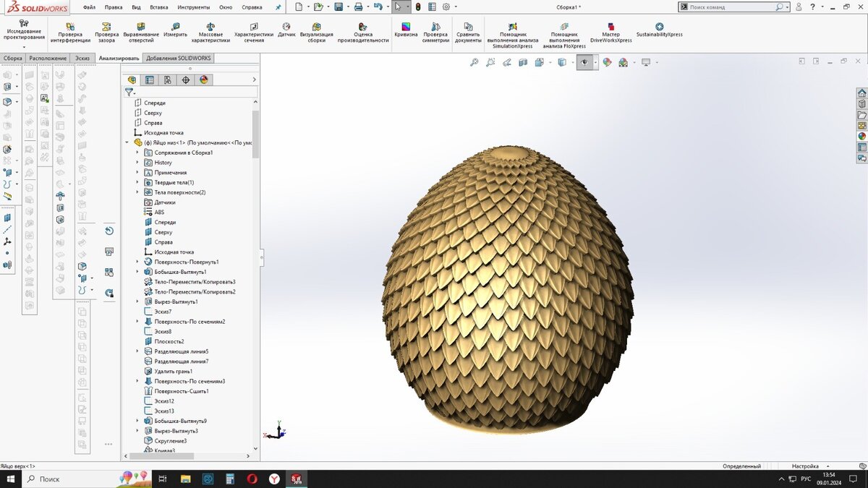This screenshot has width=868, height=488.
Task: Switch to the Эскиз tab
Action: coord(82,58)
